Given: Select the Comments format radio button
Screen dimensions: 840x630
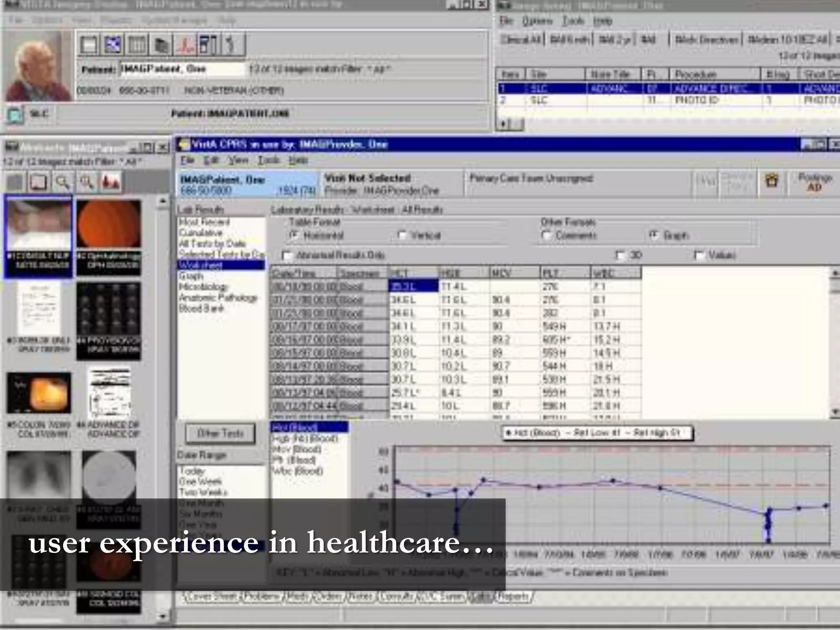Looking at the screenshot, I should [x=546, y=235].
